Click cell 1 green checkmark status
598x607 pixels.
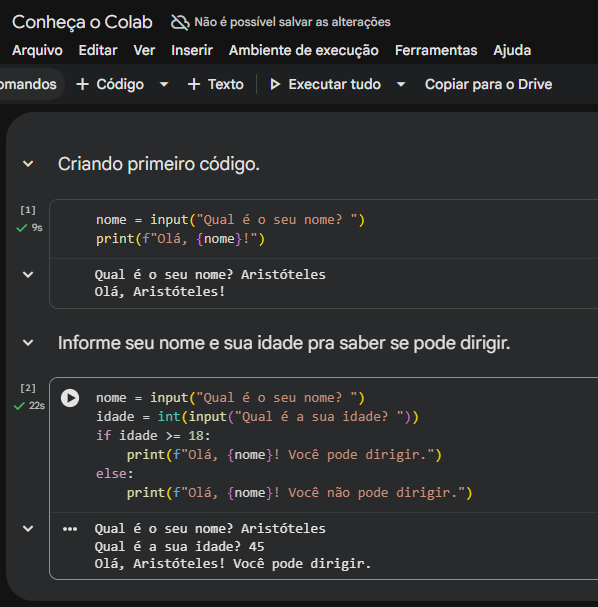tap(22, 228)
